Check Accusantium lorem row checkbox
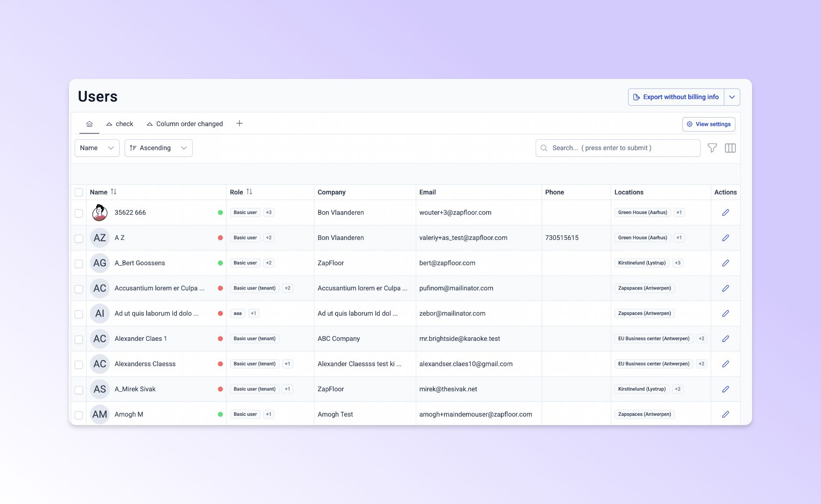This screenshot has height=504, width=821. tap(79, 289)
